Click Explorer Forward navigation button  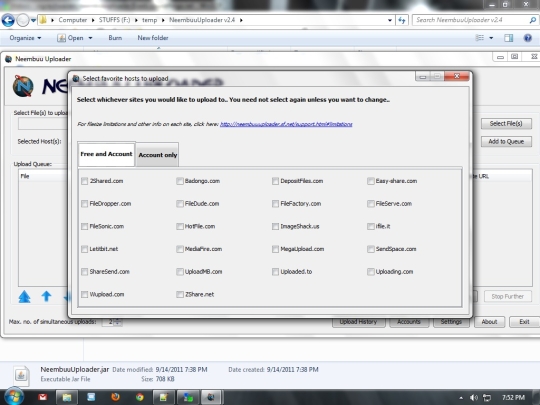coord(23,20)
